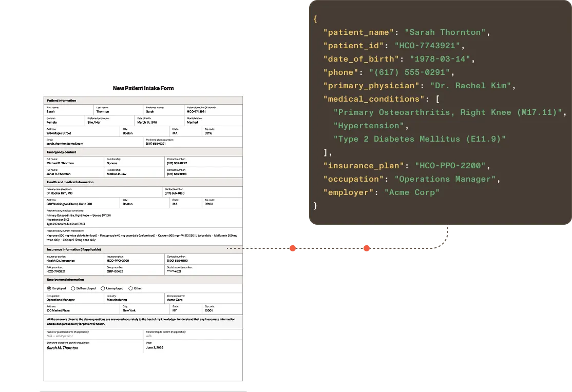Click the zip code field showing 02116

click(x=222, y=131)
